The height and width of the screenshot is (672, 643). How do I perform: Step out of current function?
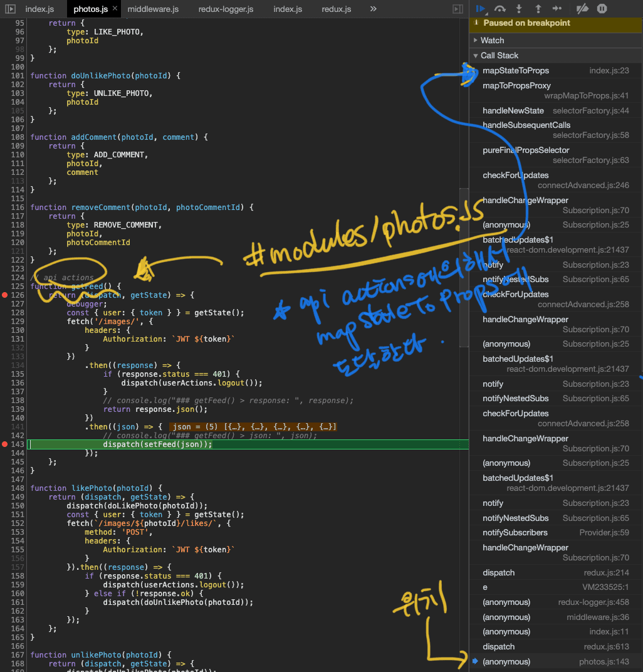pos(538,9)
